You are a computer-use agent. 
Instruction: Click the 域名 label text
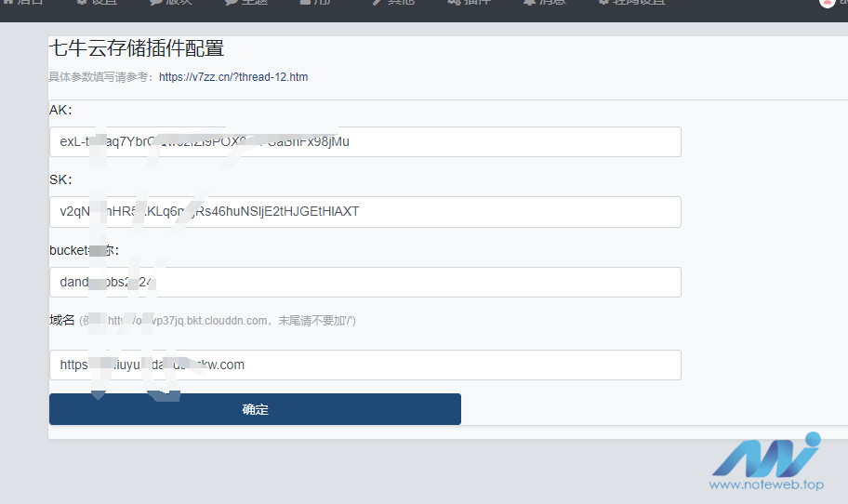[61, 320]
